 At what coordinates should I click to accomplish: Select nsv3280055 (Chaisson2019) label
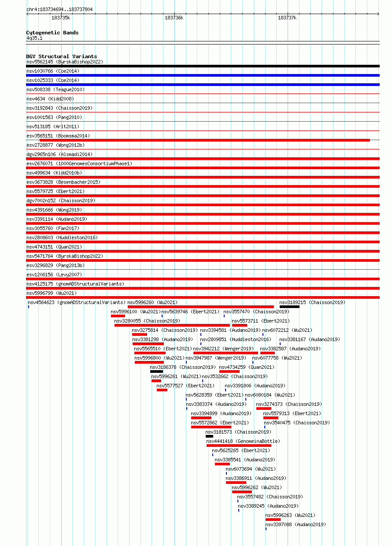[147, 321]
